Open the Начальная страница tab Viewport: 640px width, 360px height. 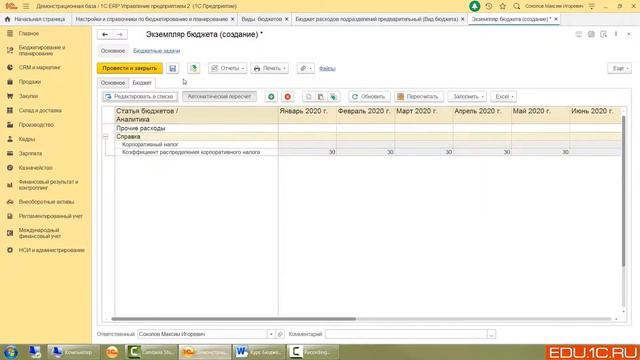click(36, 19)
